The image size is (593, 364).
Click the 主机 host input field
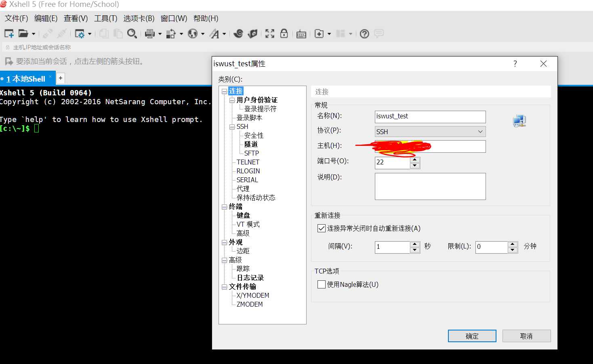tap(430, 146)
